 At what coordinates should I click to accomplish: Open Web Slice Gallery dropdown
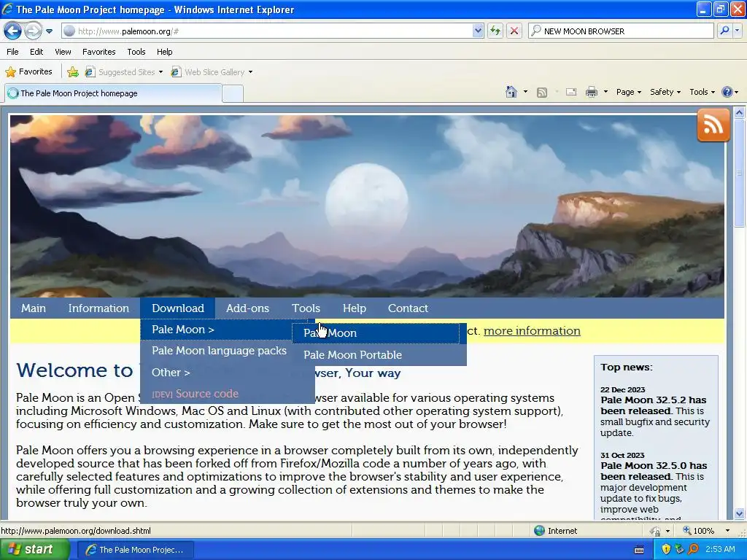click(x=212, y=72)
